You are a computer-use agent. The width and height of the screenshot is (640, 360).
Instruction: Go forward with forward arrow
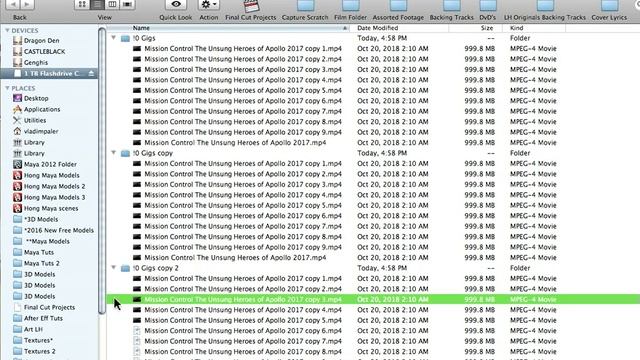(27, 4)
